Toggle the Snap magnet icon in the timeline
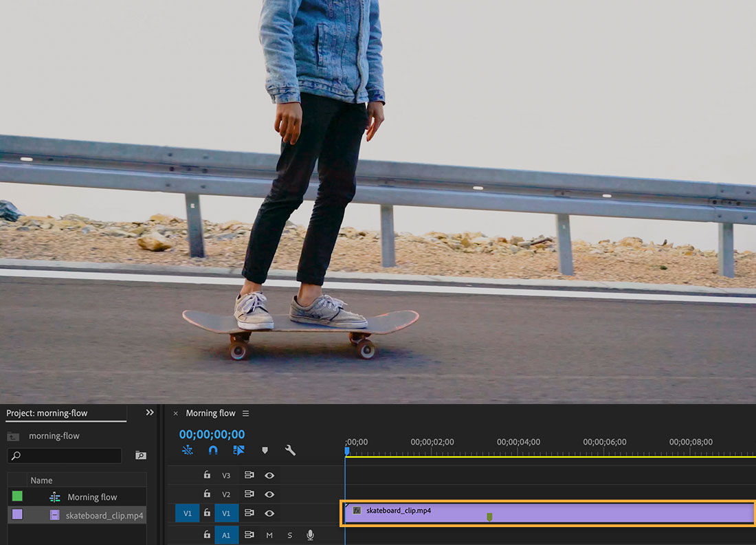The image size is (756, 545). tap(212, 450)
